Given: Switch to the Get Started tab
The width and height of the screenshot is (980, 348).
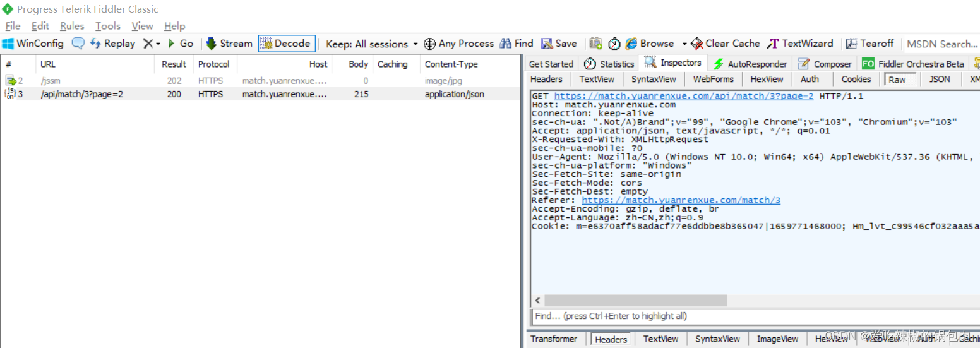Looking at the screenshot, I should (551, 64).
